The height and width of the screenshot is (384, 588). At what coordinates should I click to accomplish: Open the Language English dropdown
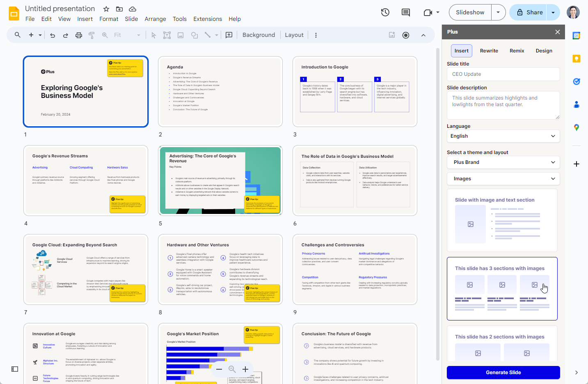[503, 136]
